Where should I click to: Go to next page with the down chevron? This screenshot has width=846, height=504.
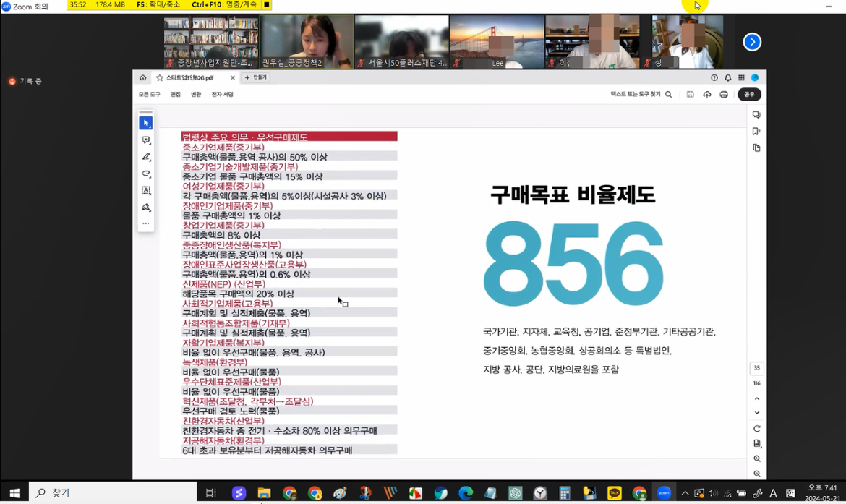tap(757, 413)
